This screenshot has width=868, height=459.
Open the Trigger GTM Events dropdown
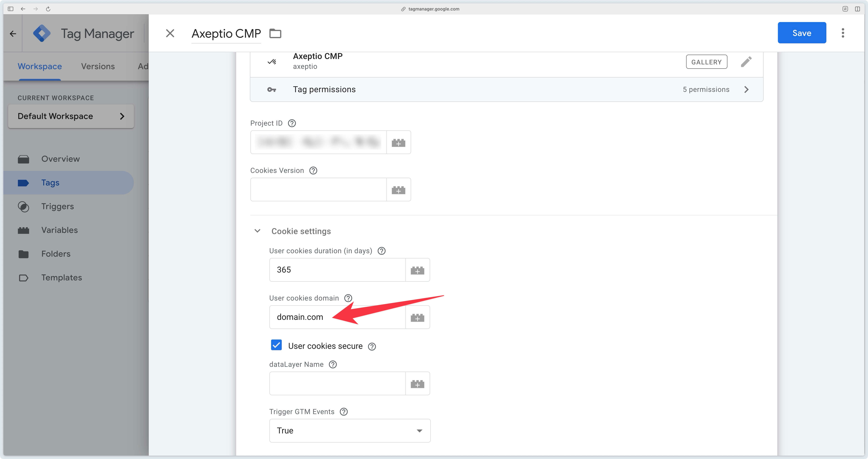(x=350, y=430)
